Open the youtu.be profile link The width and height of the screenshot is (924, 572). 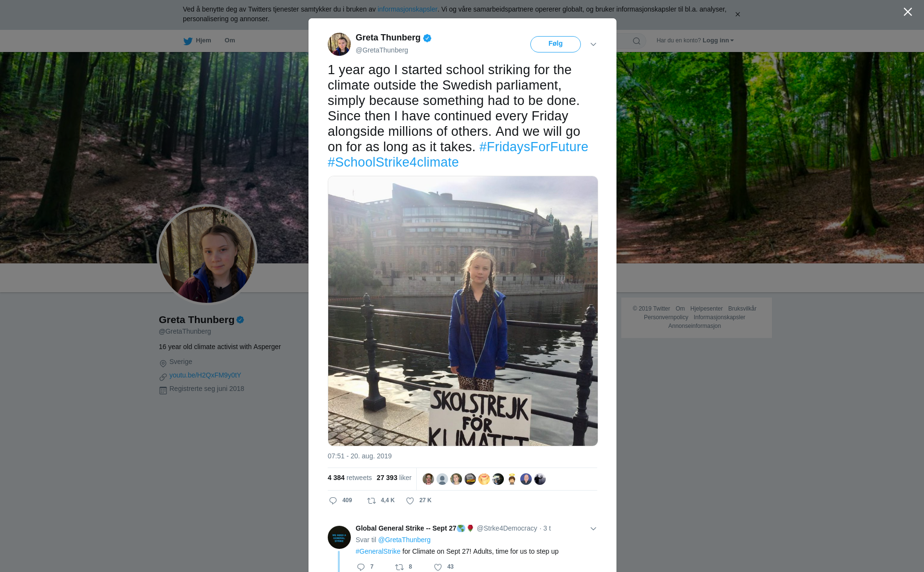[x=205, y=375]
